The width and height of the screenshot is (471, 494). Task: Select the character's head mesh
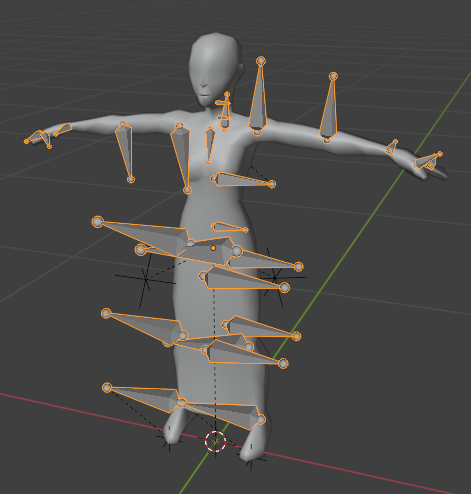click(x=215, y=68)
